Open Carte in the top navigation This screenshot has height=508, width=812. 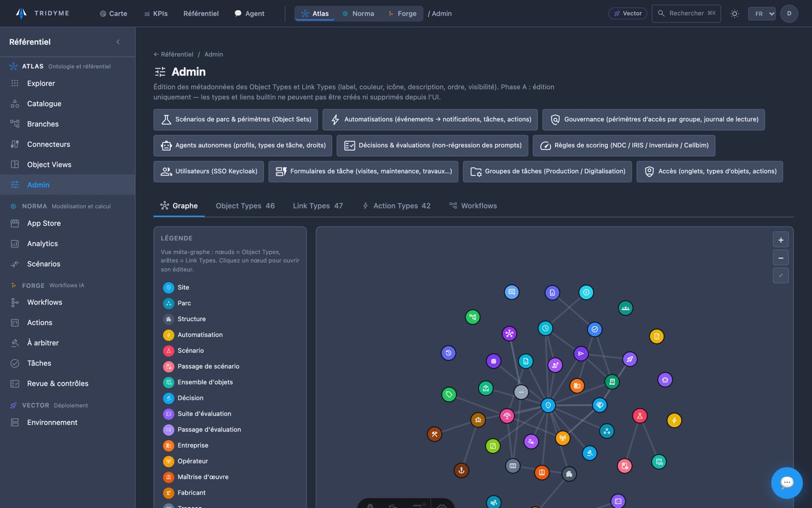[x=113, y=13]
